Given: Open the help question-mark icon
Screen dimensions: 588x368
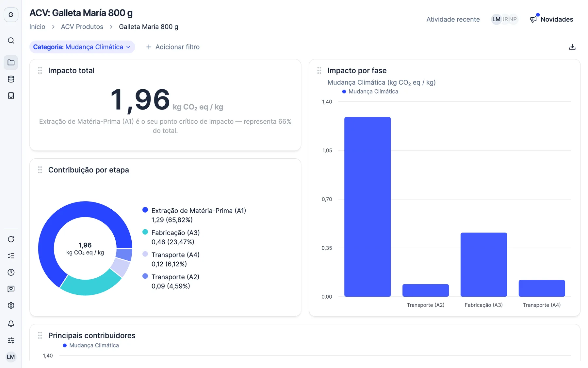Looking at the screenshot, I should point(11,272).
